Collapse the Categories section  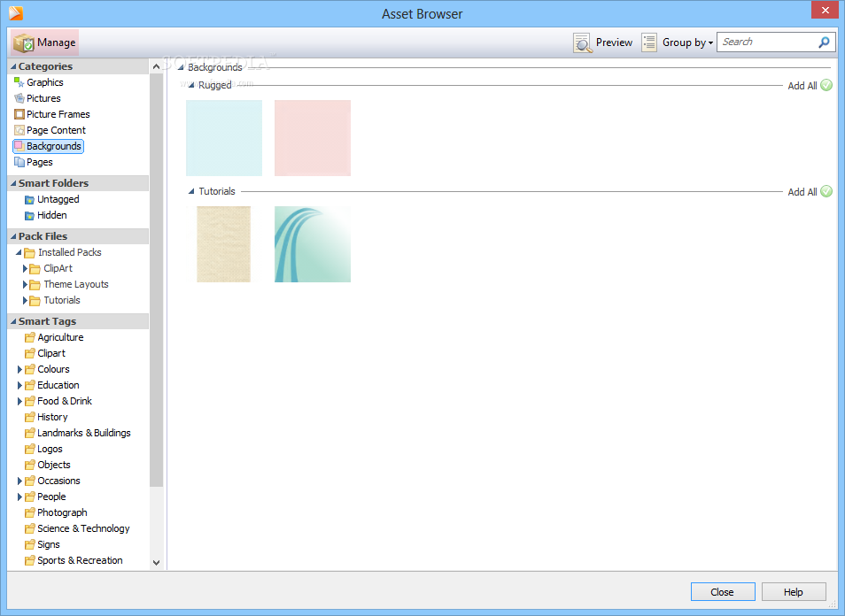13,66
